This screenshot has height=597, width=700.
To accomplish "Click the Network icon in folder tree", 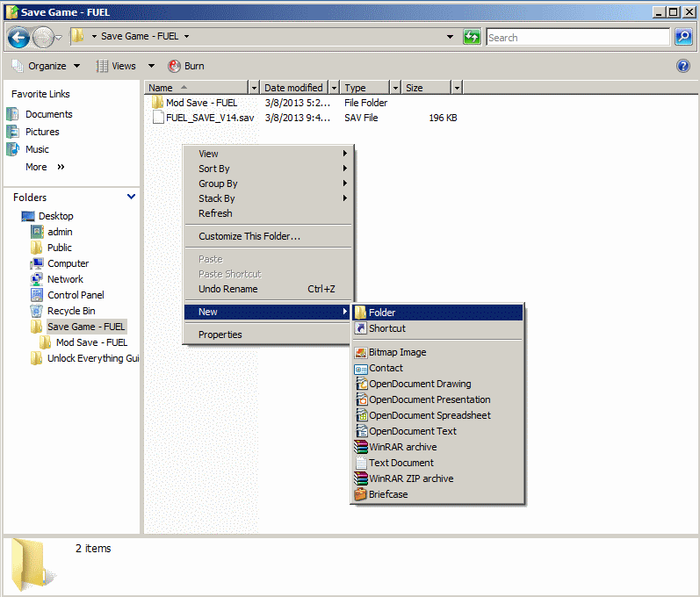I will point(37,279).
